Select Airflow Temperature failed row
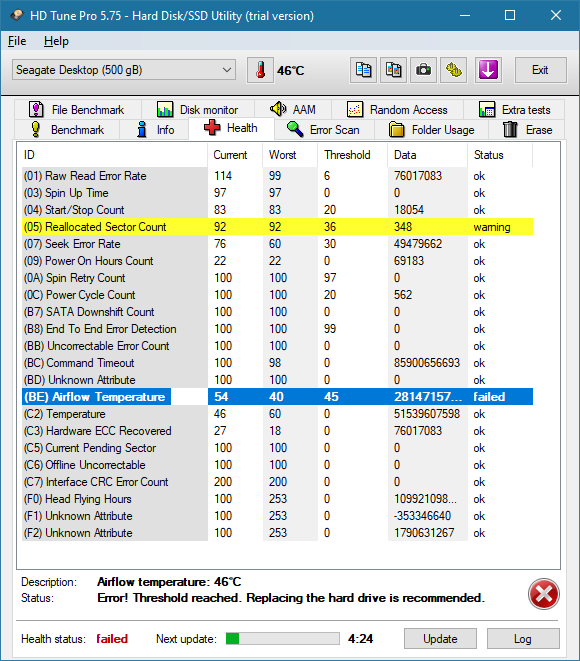The height and width of the screenshot is (661, 580). tap(277, 397)
